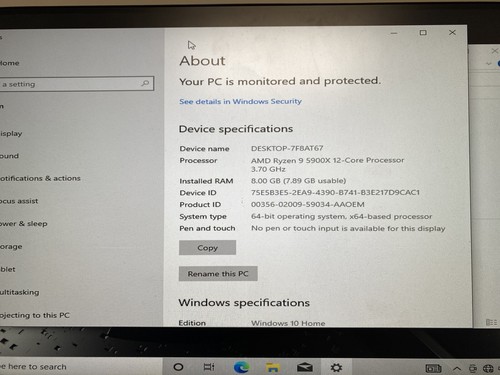Open Microsoft Edge from the taskbar
This screenshot has height=375, width=500.
coord(241,367)
